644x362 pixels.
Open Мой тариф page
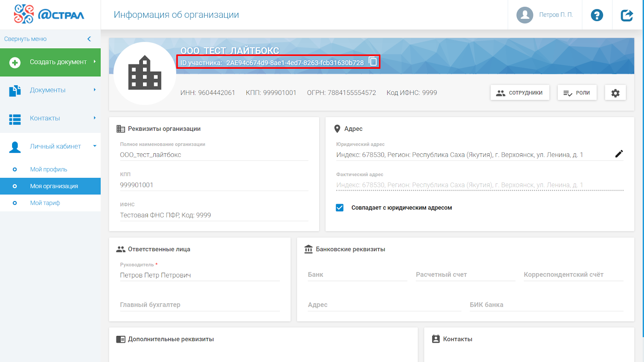[x=45, y=203]
